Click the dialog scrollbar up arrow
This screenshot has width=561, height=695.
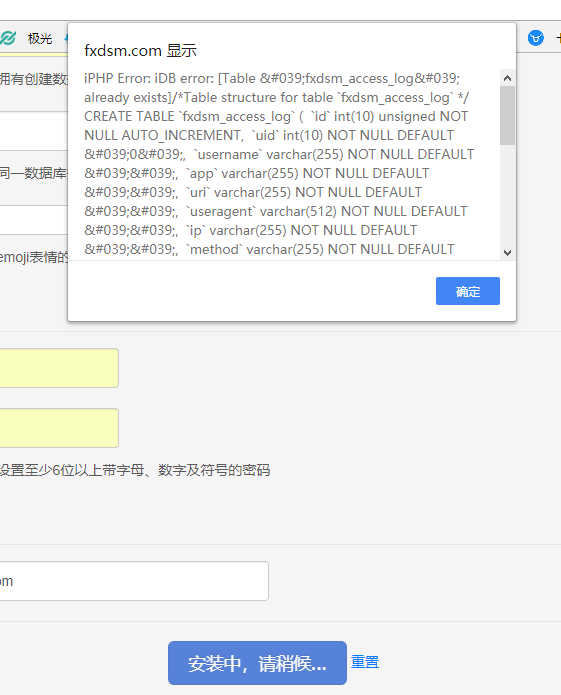click(507, 78)
